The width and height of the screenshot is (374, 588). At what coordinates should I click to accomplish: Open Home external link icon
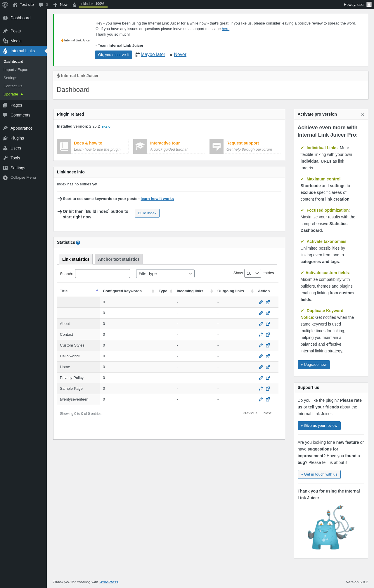(x=268, y=367)
